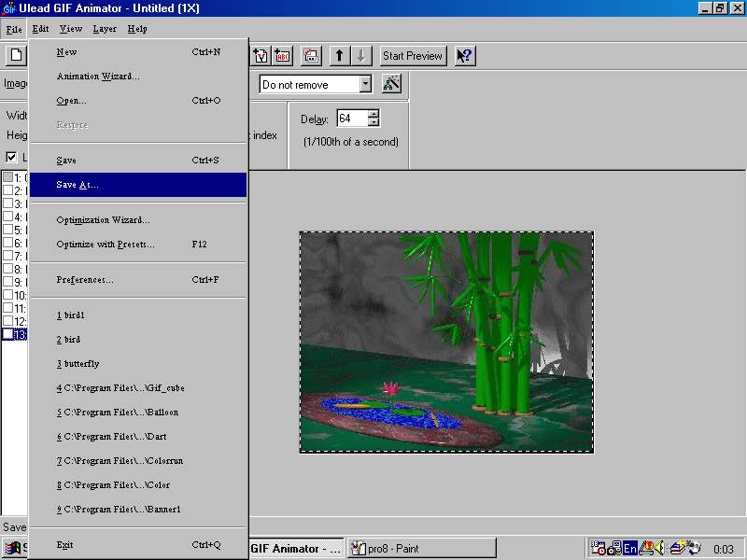The height and width of the screenshot is (560, 747).
Task: Tick the checkbox for layer 13
Action: point(7,334)
